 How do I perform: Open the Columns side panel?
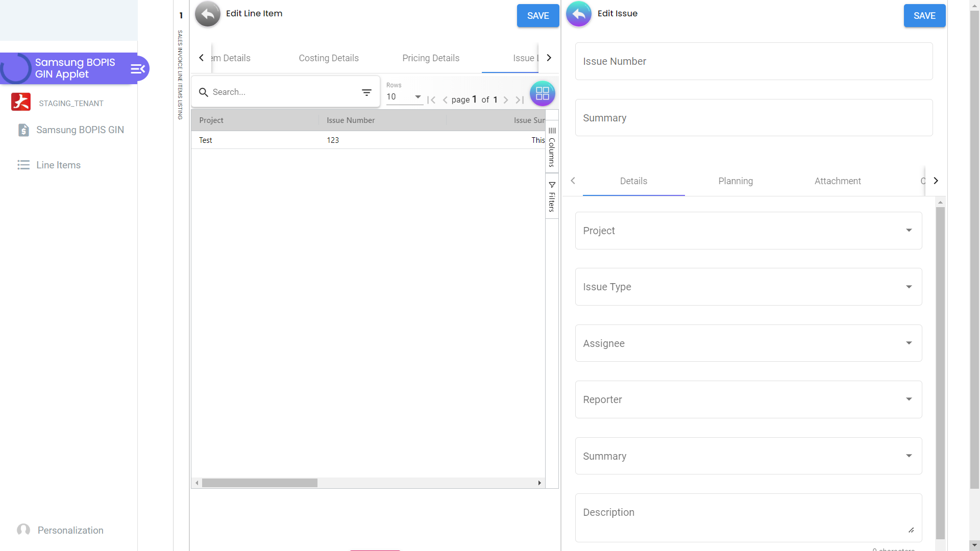(552, 147)
